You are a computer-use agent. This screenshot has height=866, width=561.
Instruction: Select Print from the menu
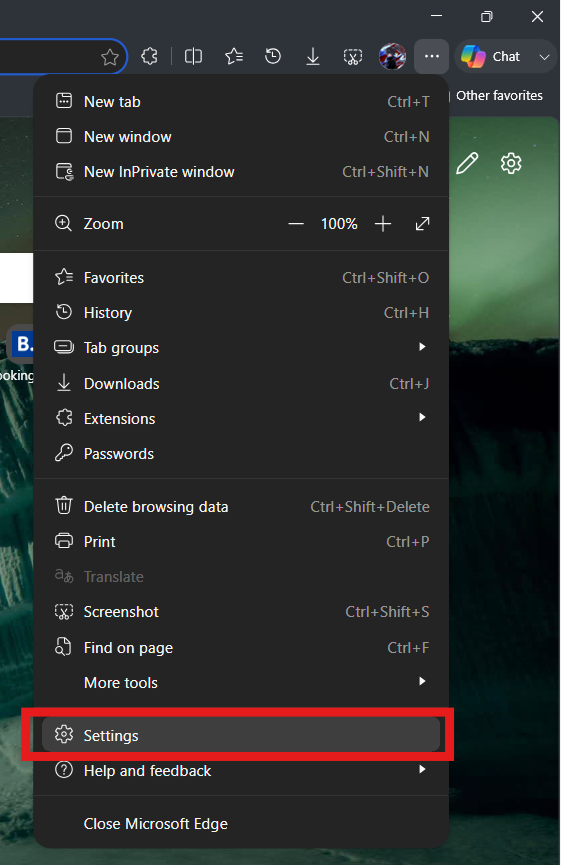[x=241, y=541]
